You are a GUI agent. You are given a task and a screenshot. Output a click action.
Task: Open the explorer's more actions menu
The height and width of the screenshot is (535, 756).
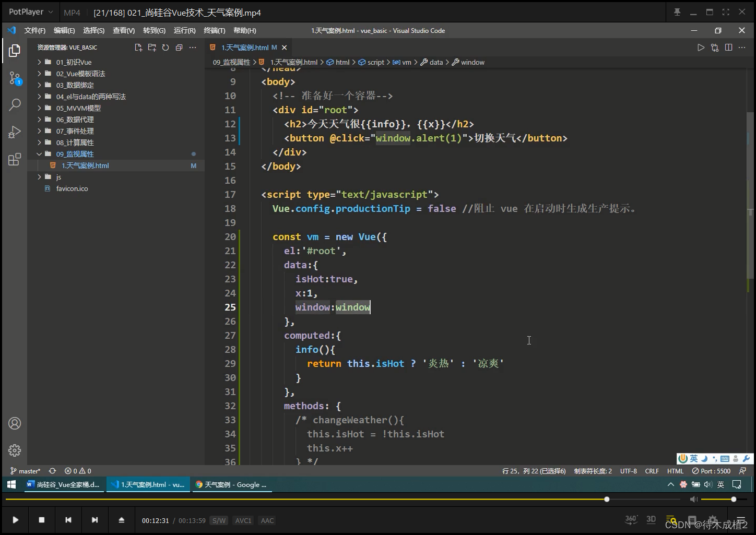[193, 47]
